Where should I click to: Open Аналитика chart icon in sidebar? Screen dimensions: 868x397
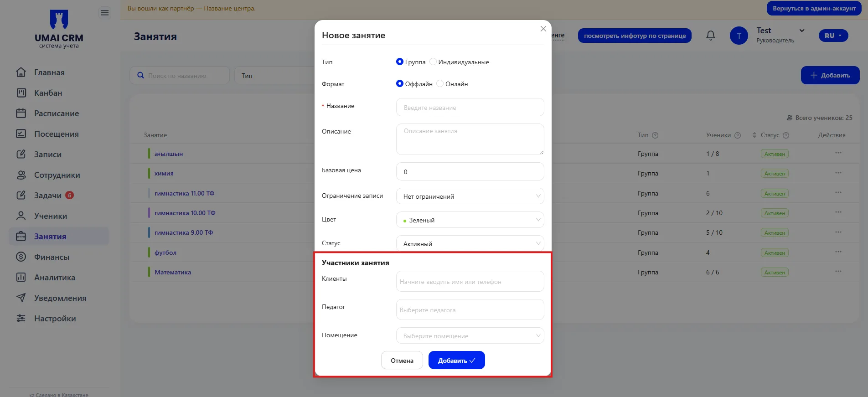pos(21,278)
